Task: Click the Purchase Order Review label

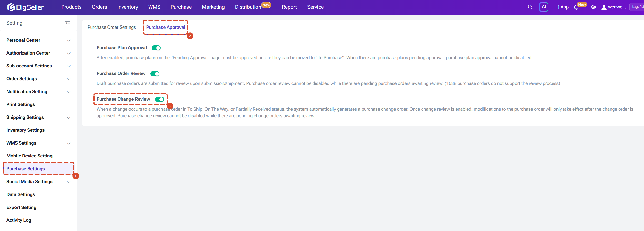Action: pyautogui.click(x=121, y=73)
